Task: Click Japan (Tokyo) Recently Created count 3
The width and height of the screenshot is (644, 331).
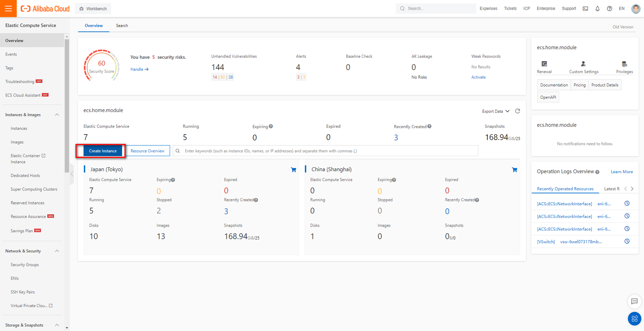Action: [226, 211]
